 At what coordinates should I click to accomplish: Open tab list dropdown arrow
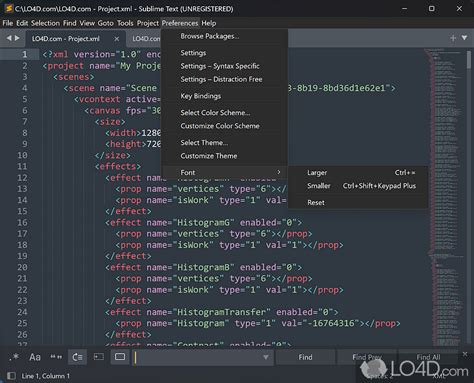464,38
